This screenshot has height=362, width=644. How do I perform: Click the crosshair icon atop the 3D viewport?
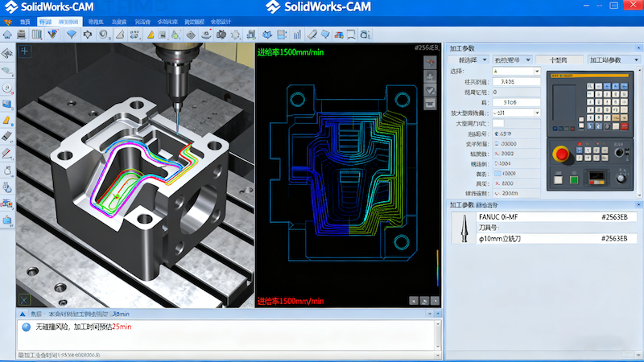pos(25,51)
